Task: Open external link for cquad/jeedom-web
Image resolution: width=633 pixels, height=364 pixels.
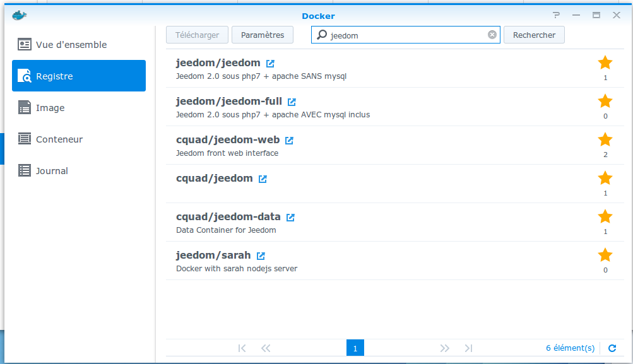Action: tap(289, 141)
